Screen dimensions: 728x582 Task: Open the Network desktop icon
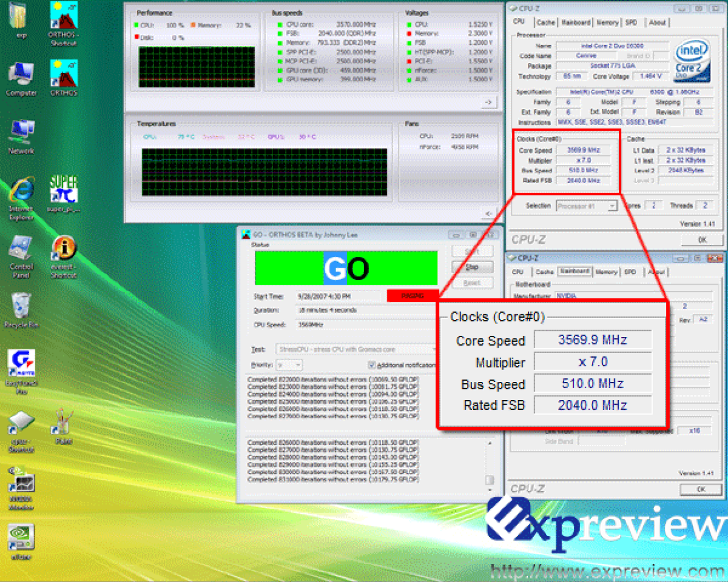coord(21,136)
